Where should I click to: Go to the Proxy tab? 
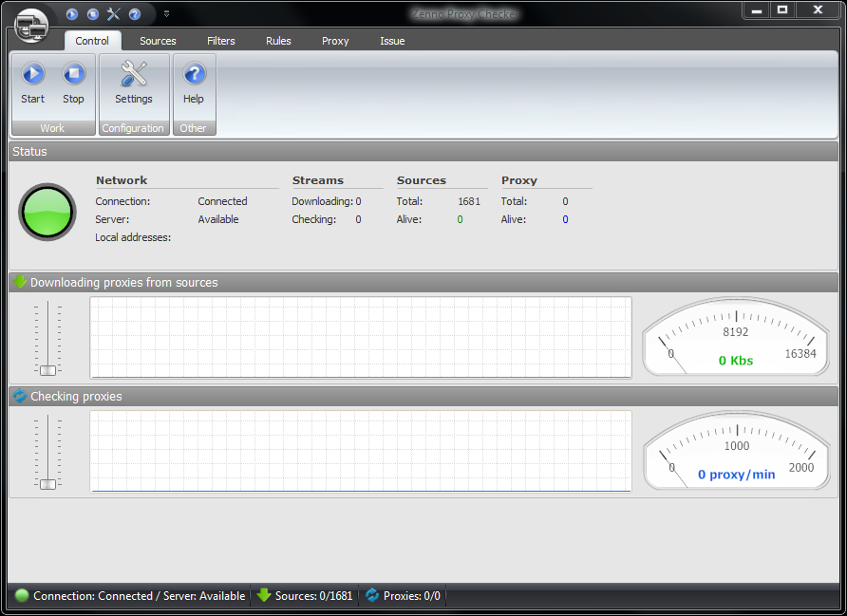click(x=335, y=41)
